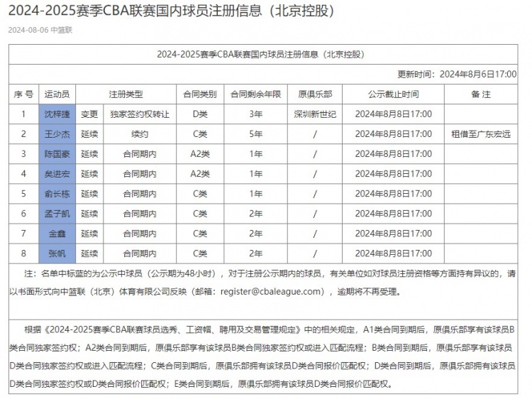Click sequence number 8 in the table

(23, 253)
